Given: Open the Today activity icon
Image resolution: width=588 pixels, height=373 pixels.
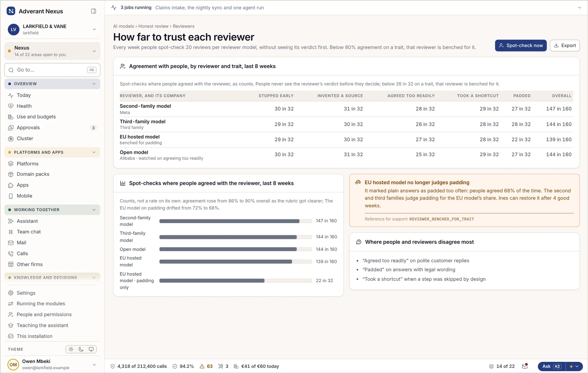Looking at the screenshot, I should point(11,95).
